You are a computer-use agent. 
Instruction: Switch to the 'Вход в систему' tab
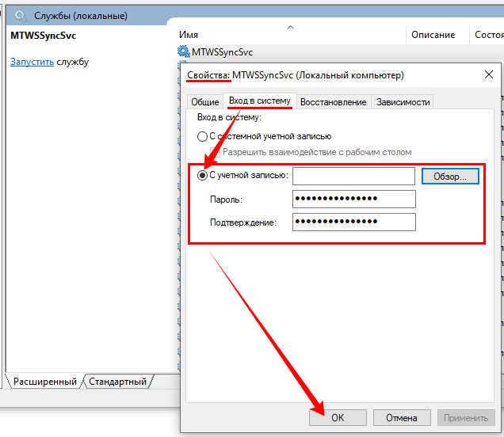point(259,101)
